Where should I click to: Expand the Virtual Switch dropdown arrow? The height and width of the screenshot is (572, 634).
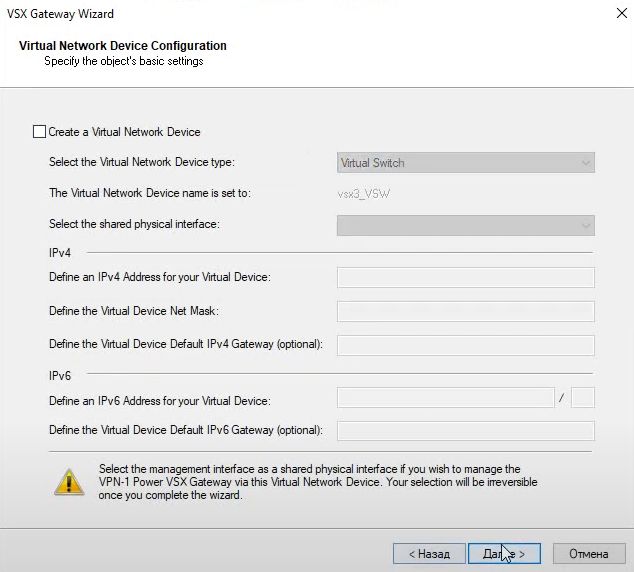pyautogui.click(x=585, y=163)
